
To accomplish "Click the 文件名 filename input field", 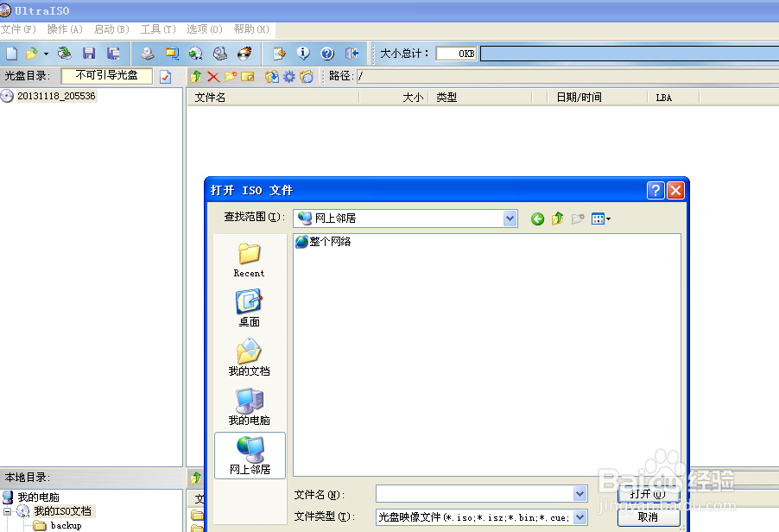I will click(474, 494).
